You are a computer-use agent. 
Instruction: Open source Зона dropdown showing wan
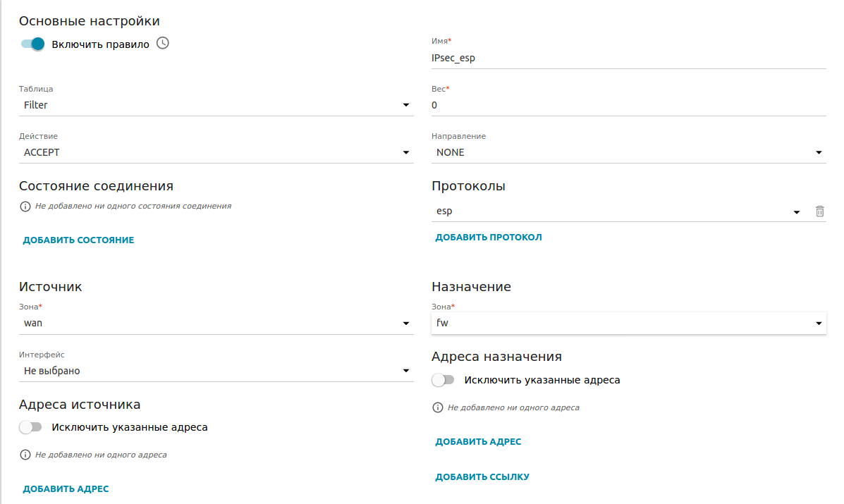(216, 323)
